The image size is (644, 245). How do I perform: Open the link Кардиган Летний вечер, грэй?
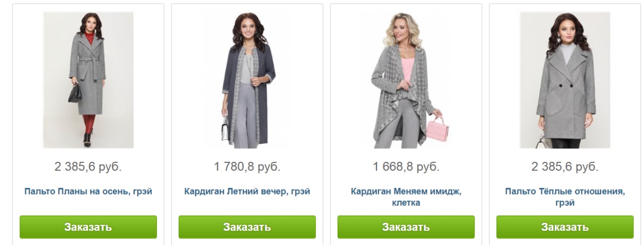tap(247, 192)
